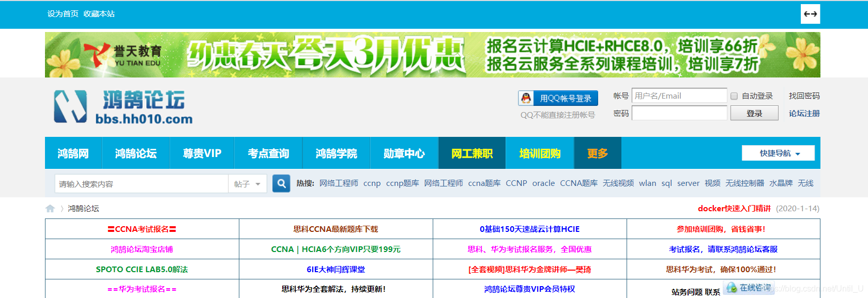Image resolution: width=868 pixels, height=298 pixels.
Task: Open the 在线咨询 chat widget
Action: pyautogui.click(x=749, y=288)
